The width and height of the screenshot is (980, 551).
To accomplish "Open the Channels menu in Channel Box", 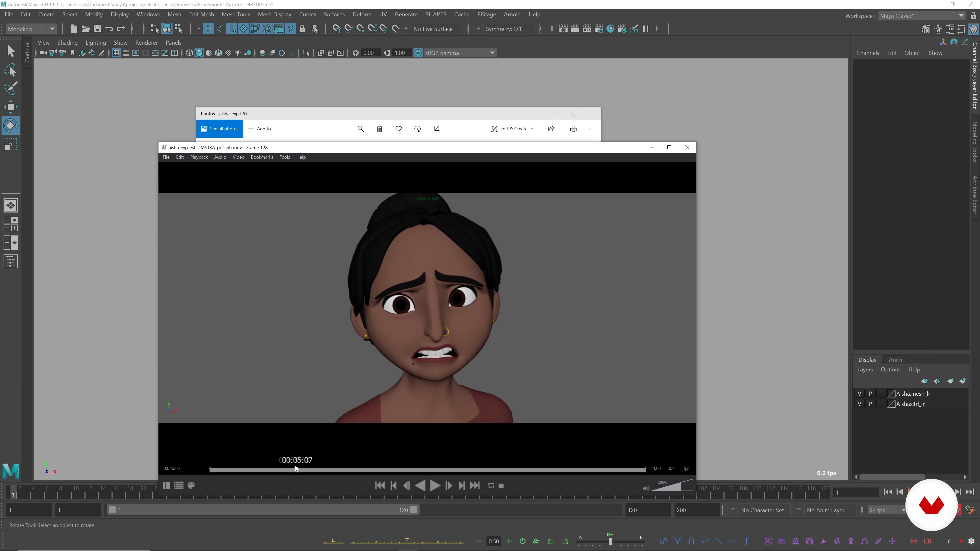I will (x=868, y=53).
